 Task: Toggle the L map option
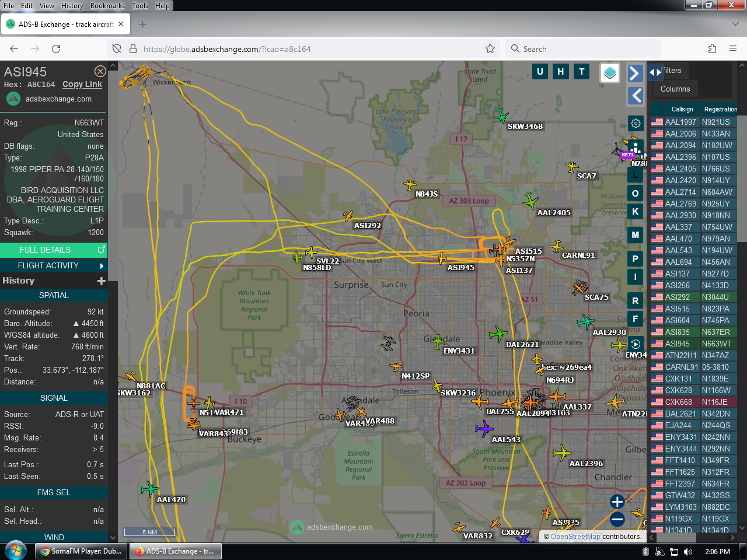636,174
